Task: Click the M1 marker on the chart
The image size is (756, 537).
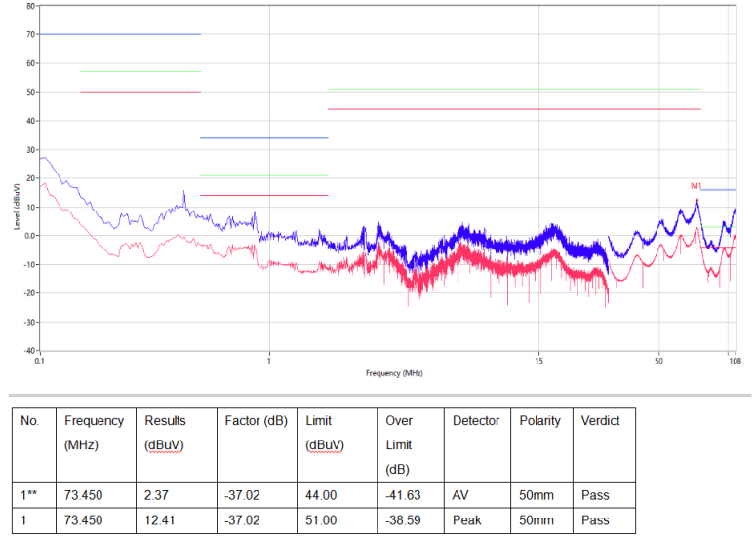Action: coord(696,186)
